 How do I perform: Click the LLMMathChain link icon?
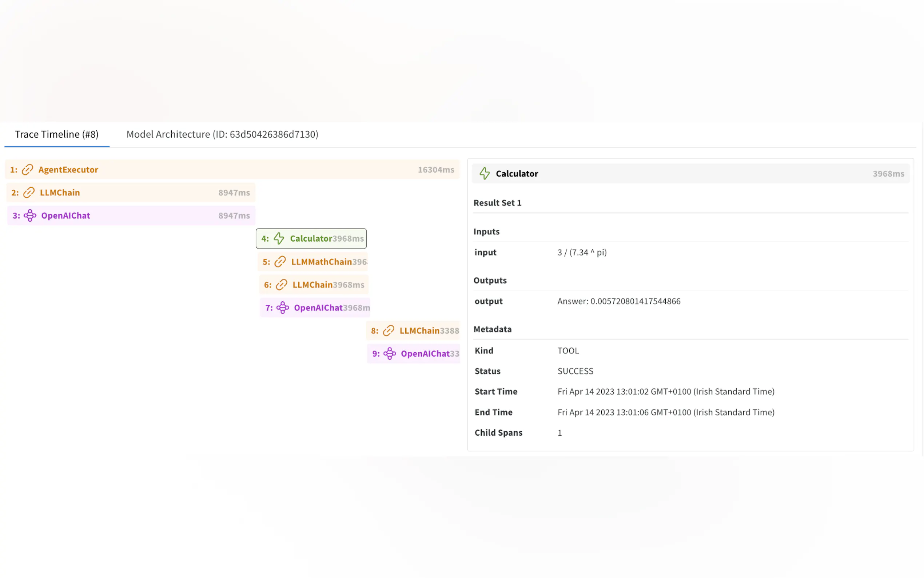[280, 262]
